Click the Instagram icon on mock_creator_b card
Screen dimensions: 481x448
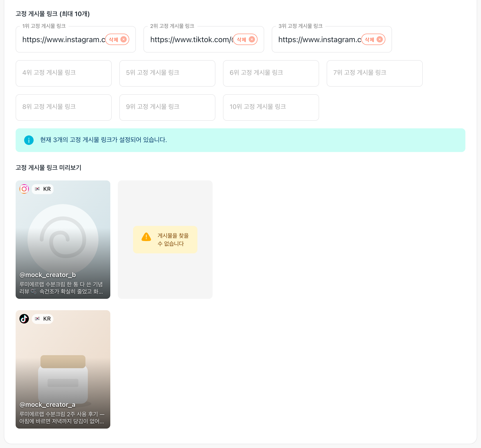pos(24,189)
